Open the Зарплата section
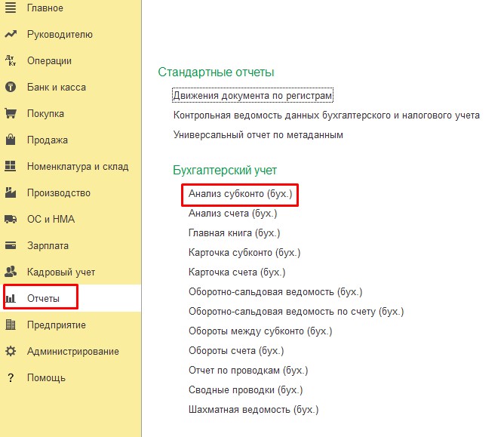 click(x=48, y=246)
